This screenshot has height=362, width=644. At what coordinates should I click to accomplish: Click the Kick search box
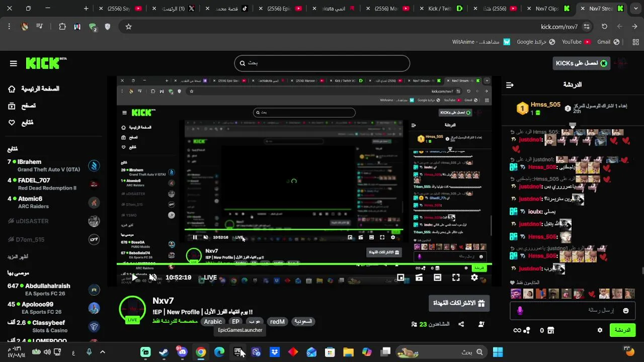coord(322,63)
